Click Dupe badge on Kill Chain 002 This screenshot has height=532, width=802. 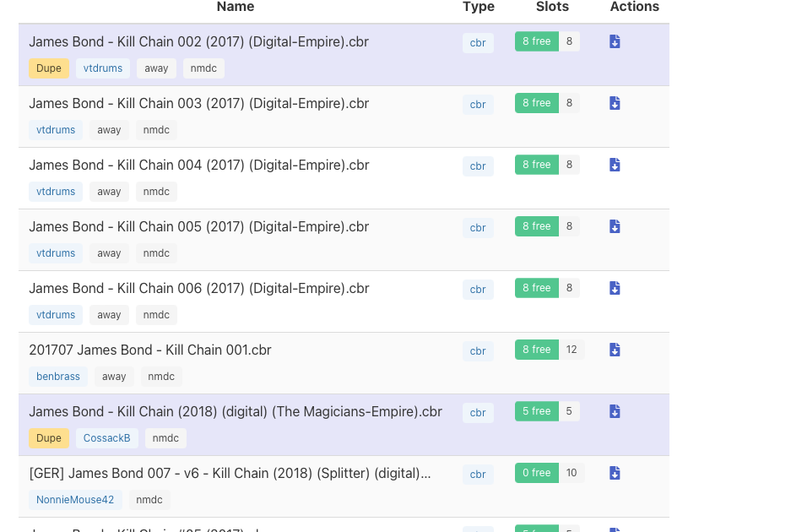(x=49, y=68)
